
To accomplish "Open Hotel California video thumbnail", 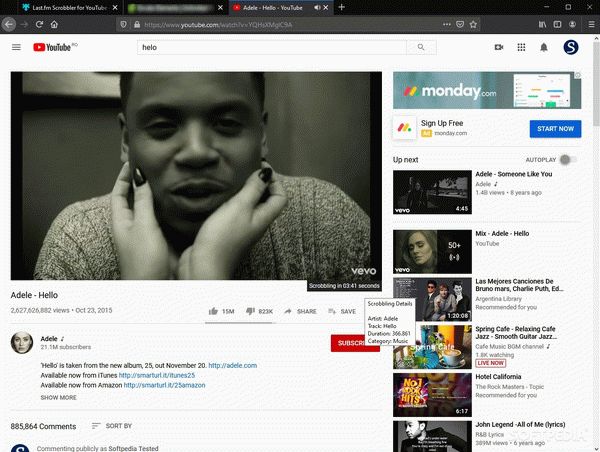I will pyautogui.click(x=432, y=395).
